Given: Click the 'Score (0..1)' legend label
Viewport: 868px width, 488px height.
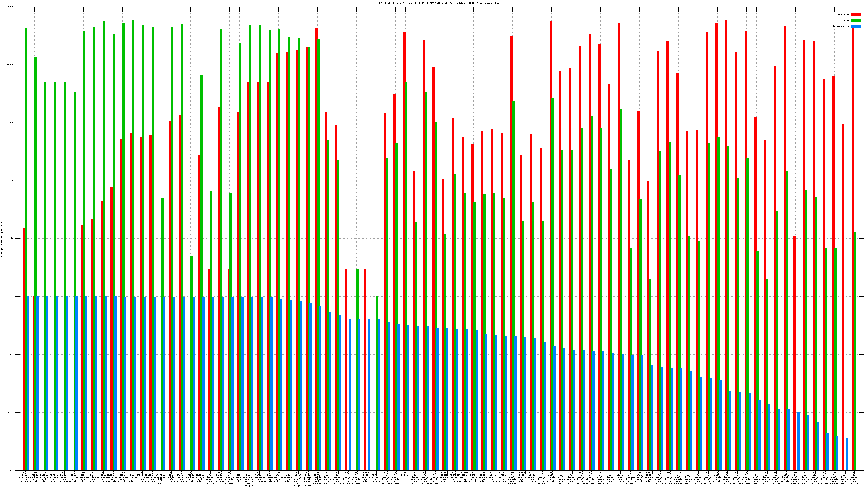Looking at the screenshot, I should [x=841, y=26].
